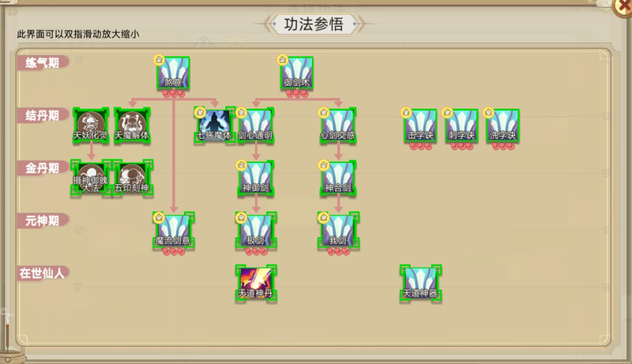Open the 心剑交感 skill node

[338, 126]
